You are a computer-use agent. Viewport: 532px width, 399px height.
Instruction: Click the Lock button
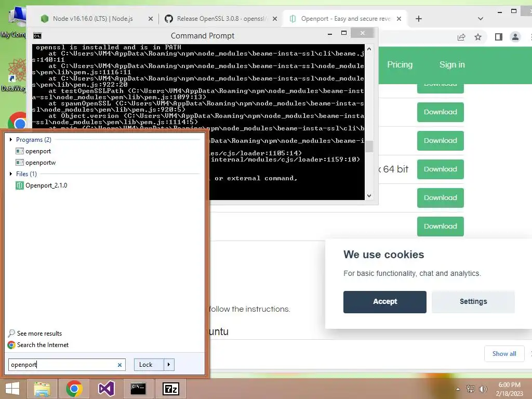click(149, 365)
